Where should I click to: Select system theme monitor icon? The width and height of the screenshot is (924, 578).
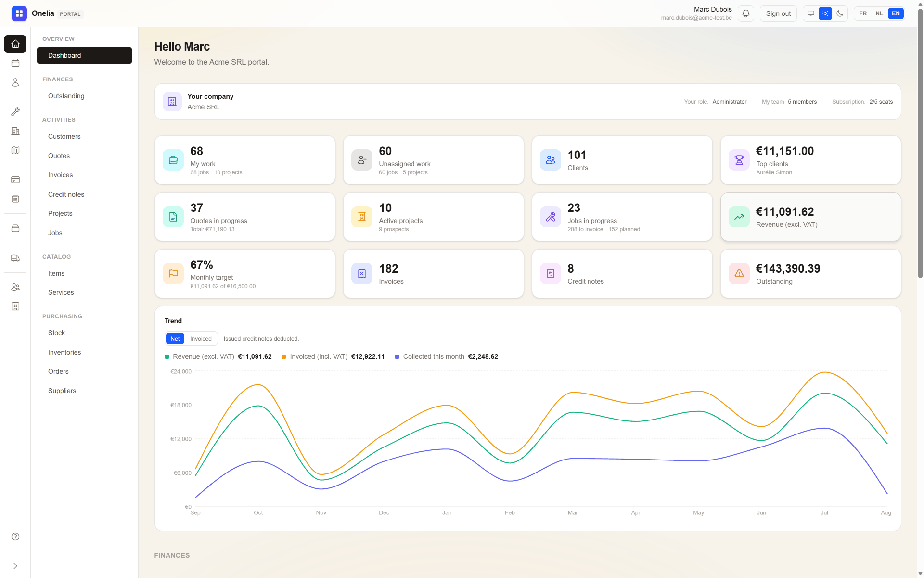811,13
